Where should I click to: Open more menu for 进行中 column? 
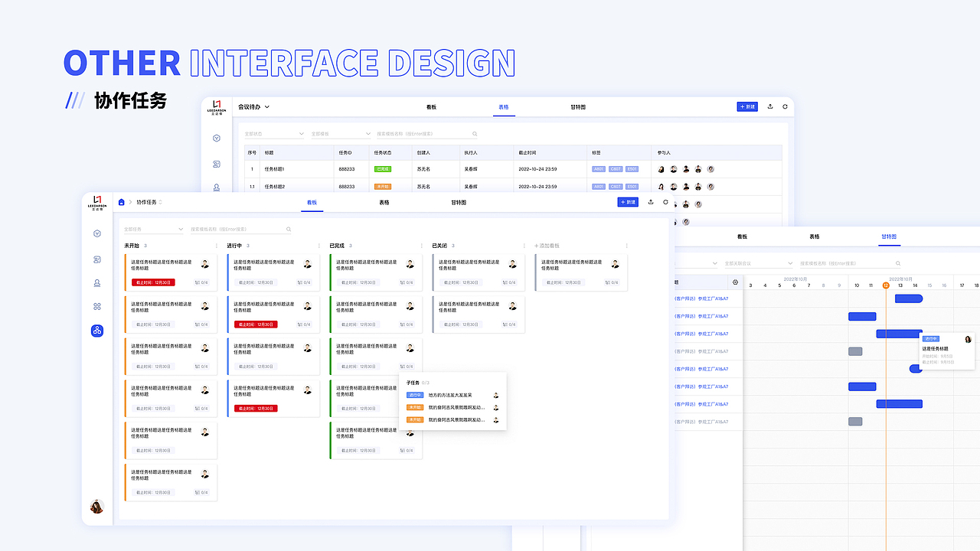(318, 246)
